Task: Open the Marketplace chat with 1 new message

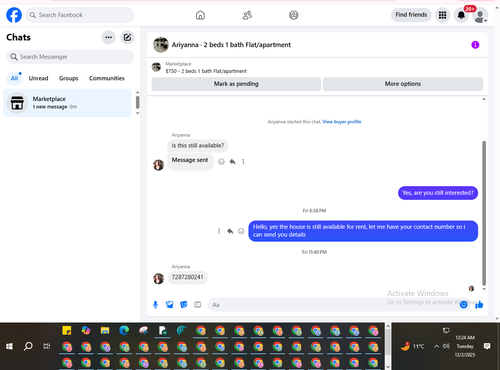Action: coord(68,103)
